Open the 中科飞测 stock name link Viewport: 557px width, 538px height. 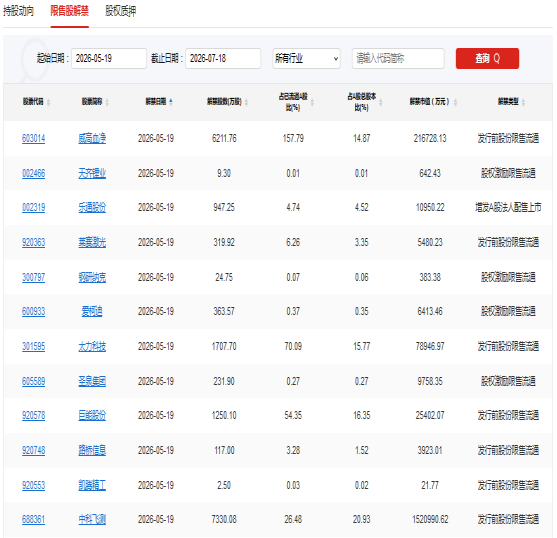click(x=92, y=520)
